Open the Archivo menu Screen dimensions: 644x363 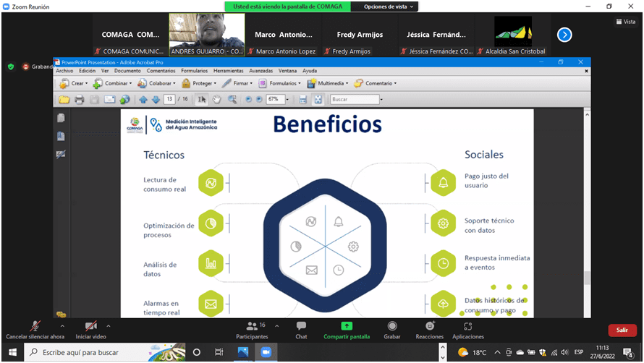64,71
